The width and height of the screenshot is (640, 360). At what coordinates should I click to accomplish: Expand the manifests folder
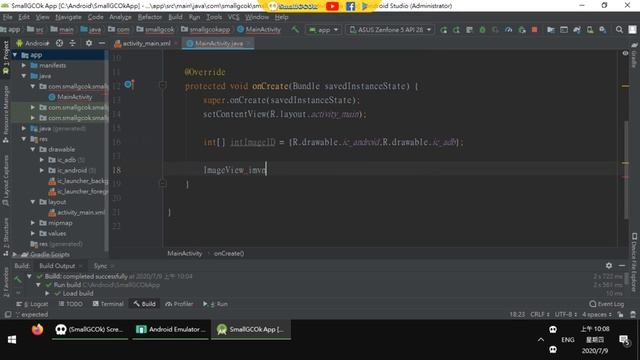[x=24, y=65]
